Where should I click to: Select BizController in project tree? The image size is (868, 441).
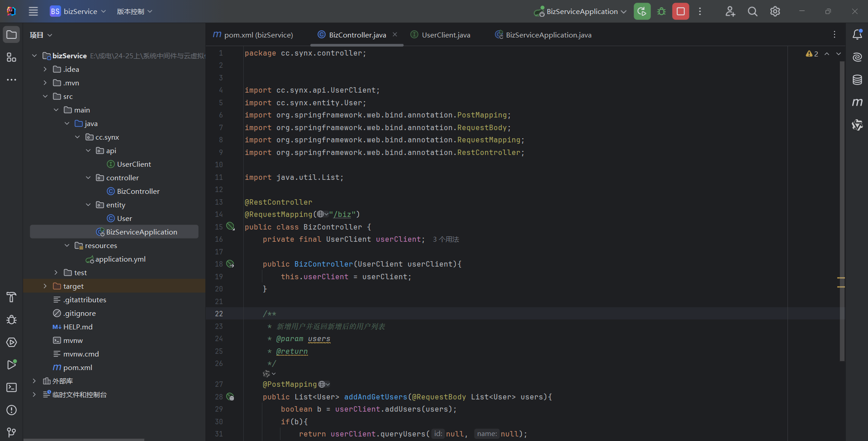click(x=133, y=191)
